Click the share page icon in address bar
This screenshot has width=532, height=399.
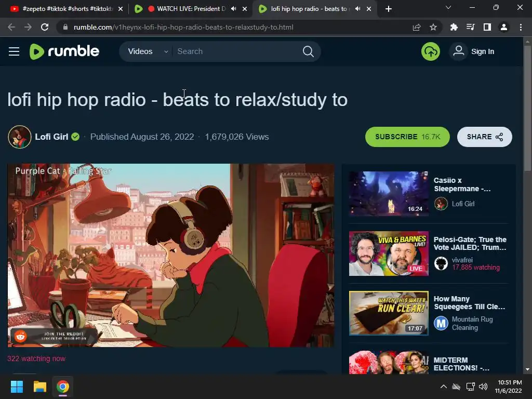pyautogui.click(x=417, y=27)
